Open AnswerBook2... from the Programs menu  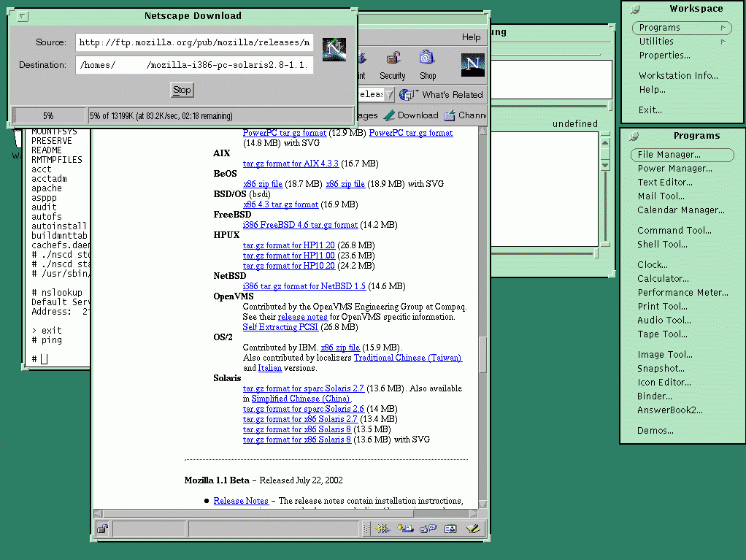tap(670, 410)
